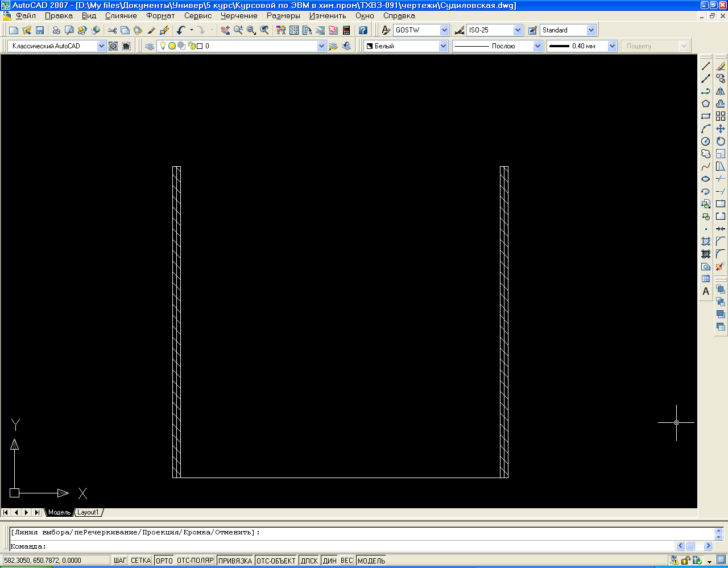
Task: Expand the GOSTW text style dropdown
Action: tap(444, 30)
